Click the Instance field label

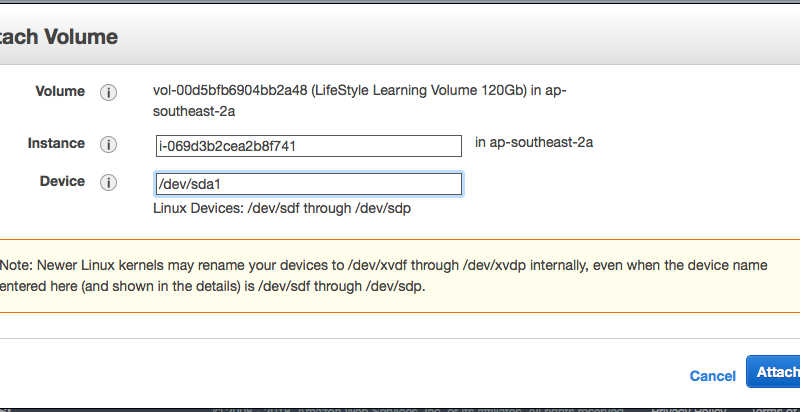[x=56, y=143]
